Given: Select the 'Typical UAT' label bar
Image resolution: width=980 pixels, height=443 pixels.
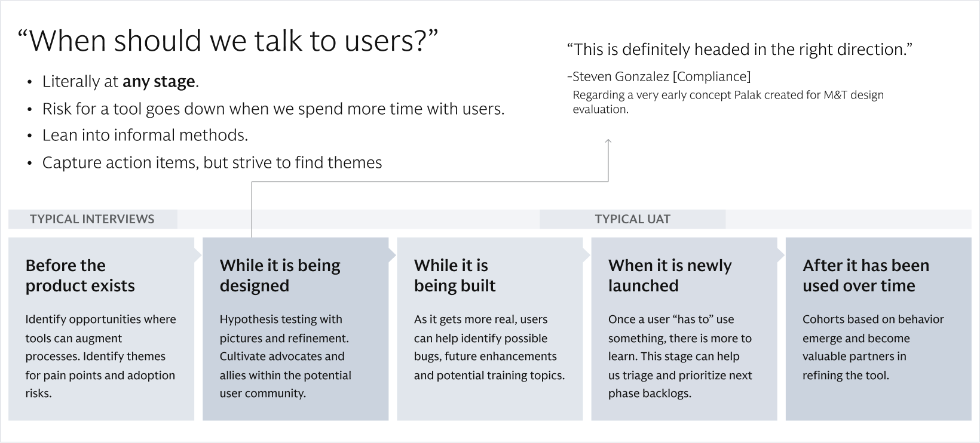Looking at the screenshot, I should [x=632, y=219].
